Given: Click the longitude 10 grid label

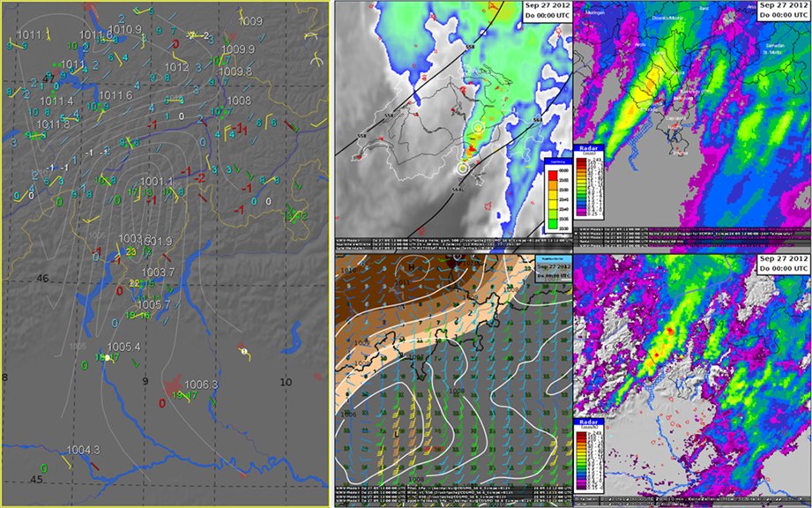Looking at the screenshot, I should 284,382.
